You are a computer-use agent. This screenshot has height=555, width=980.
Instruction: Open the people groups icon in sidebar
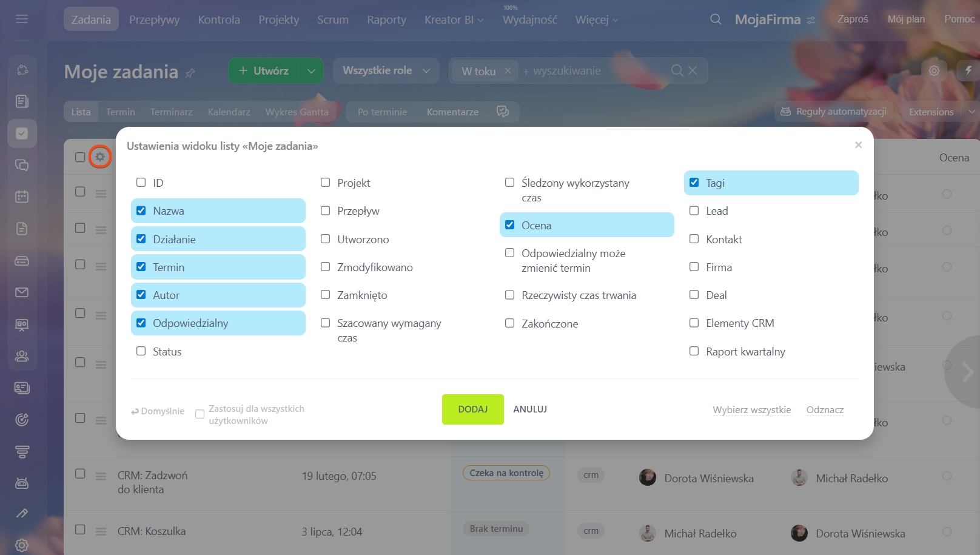click(22, 356)
